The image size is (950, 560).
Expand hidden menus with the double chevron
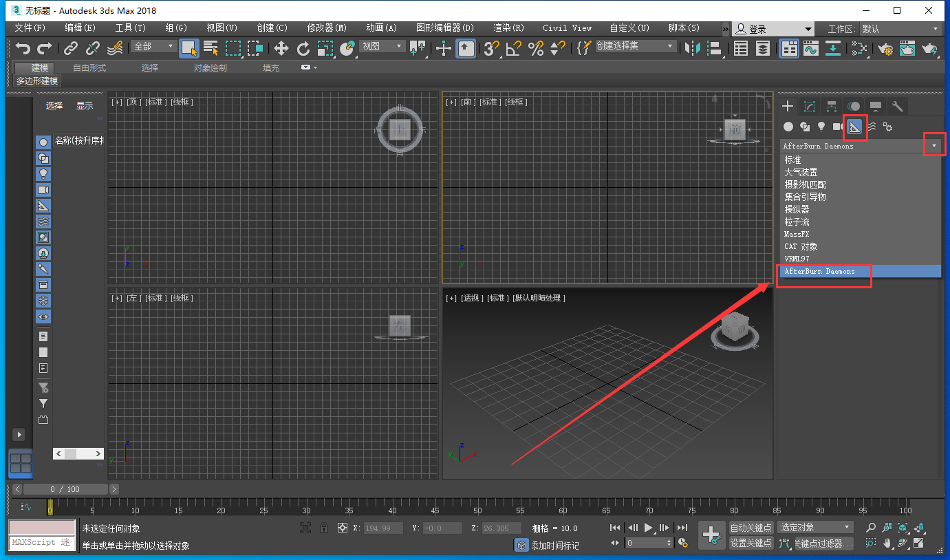coord(725,29)
